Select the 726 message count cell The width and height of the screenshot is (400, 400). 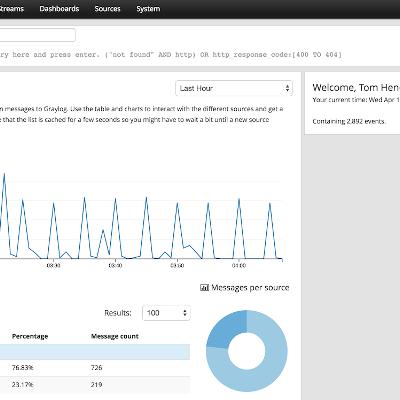point(96,368)
